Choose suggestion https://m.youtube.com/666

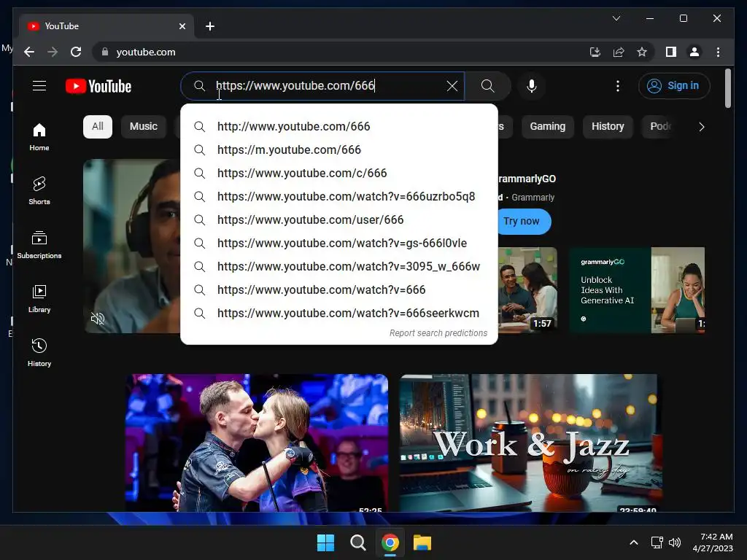pos(339,149)
